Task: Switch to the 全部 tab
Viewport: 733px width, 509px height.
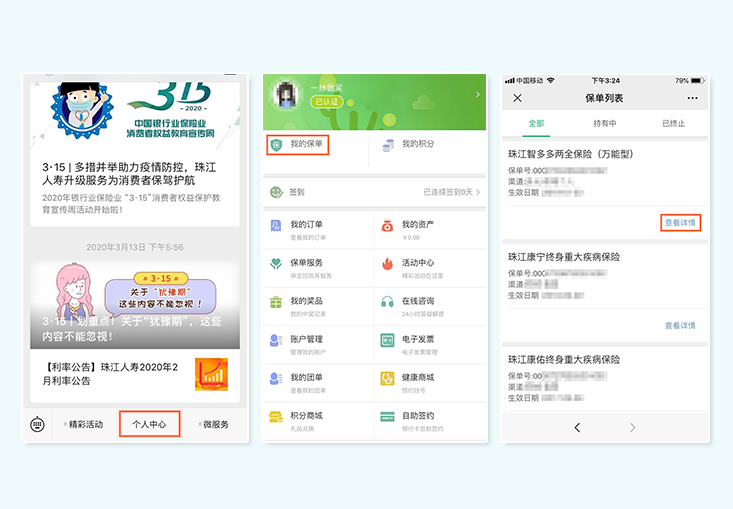Action: click(536, 123)
